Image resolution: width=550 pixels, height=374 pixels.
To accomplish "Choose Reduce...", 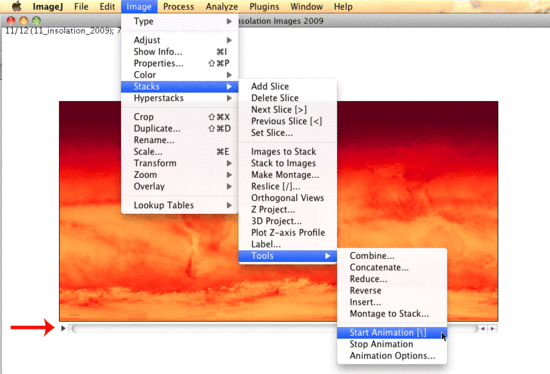I will tap(392, 279).
